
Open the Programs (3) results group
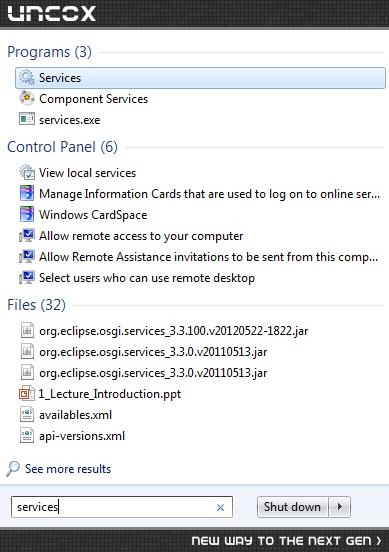coord(49,52)
